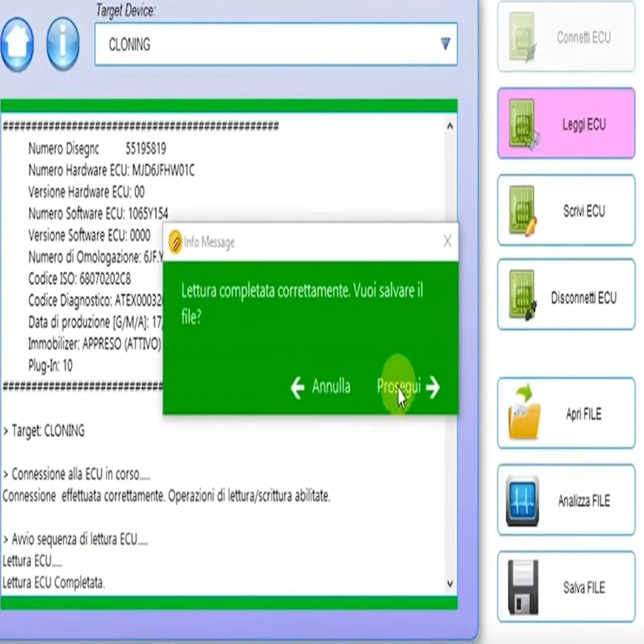Image resolution: width=644 pixels, height=644 pixels.
Task: Select 'Codice Diagnostico' line
Action: click(x=95, y=301)
